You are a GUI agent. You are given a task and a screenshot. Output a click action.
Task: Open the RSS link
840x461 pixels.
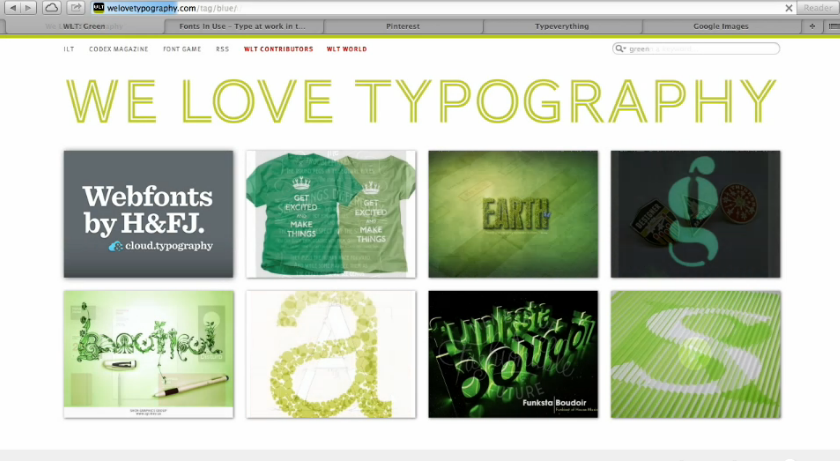point(222,49)
